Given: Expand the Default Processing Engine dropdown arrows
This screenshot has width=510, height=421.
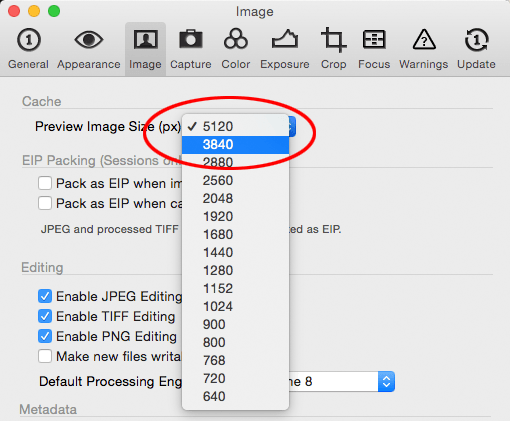Looking at the screenshot, I should [x=386, y=381].
